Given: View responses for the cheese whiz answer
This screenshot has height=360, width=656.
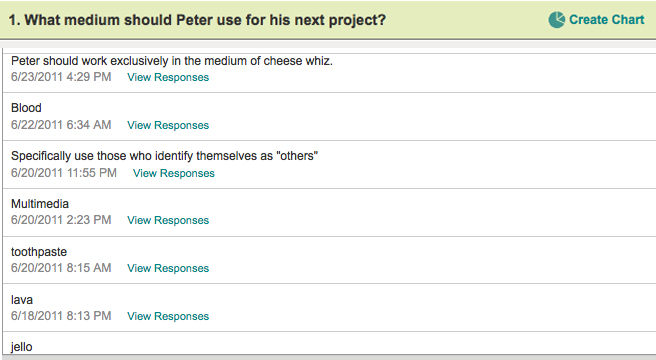Looking at the screenshot, I should (168, 77).
